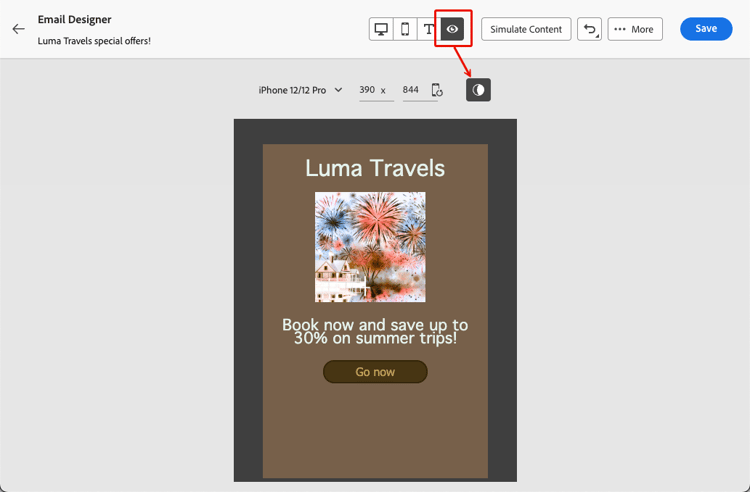Open the plain text version icon
The width and height of the screenshot is (750, 492).
(429, 29)
